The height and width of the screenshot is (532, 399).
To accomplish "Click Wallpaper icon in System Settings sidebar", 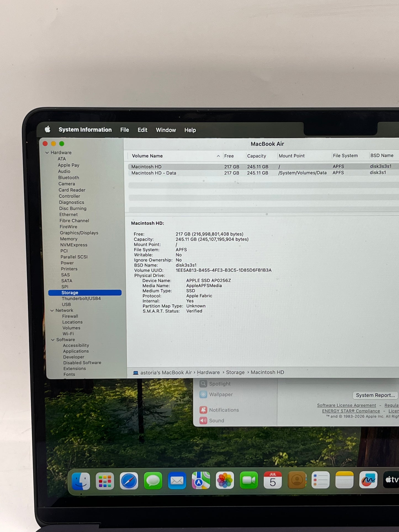I will pos(203,394).
